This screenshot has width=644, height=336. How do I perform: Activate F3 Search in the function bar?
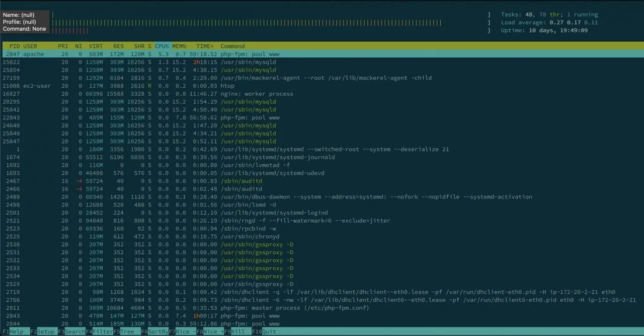71,332
